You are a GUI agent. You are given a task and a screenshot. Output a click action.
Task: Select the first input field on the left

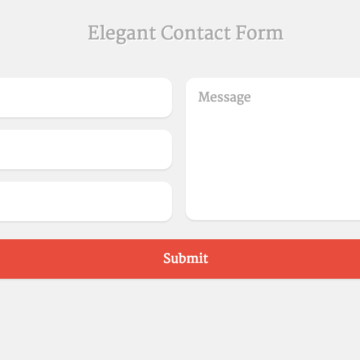86,98
